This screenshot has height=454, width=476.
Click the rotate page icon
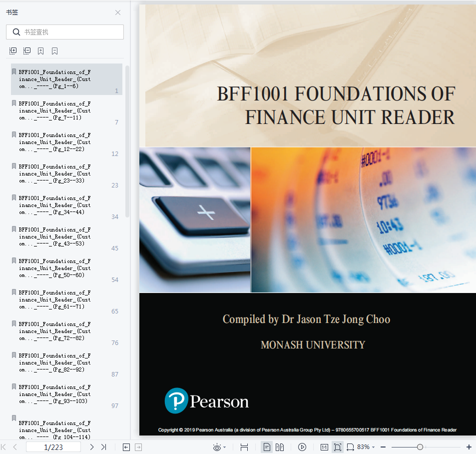tap(350, 447)
